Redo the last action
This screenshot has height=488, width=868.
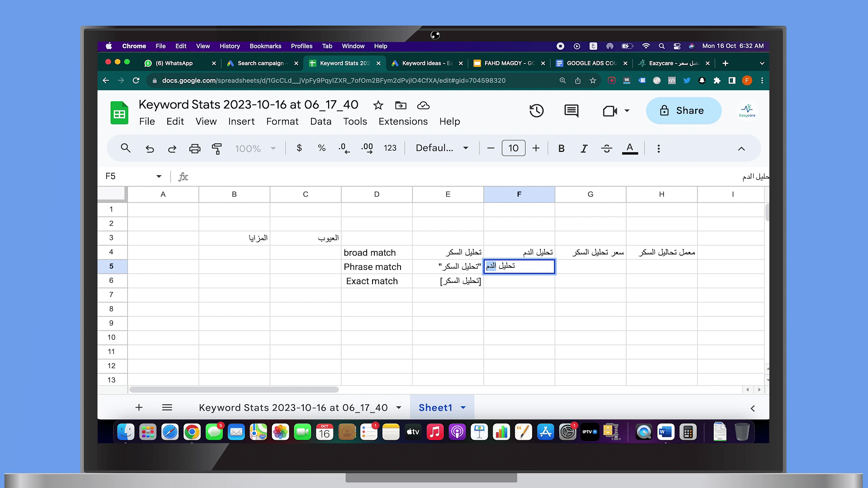click(172, 148)
